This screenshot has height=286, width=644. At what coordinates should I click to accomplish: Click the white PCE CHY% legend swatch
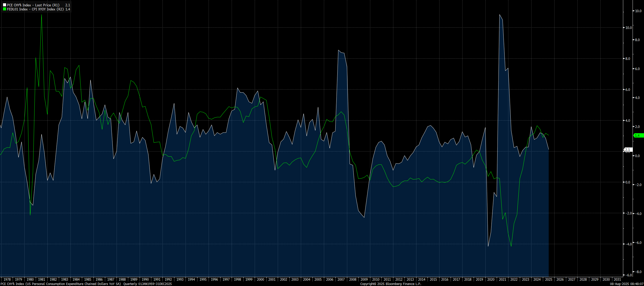point(5,5)
